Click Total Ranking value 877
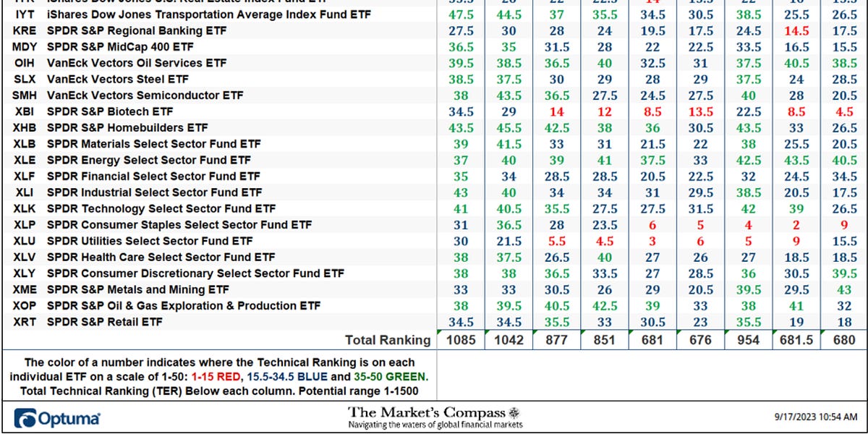The height and width of the screenshot is (434, 868). (556, 340)
